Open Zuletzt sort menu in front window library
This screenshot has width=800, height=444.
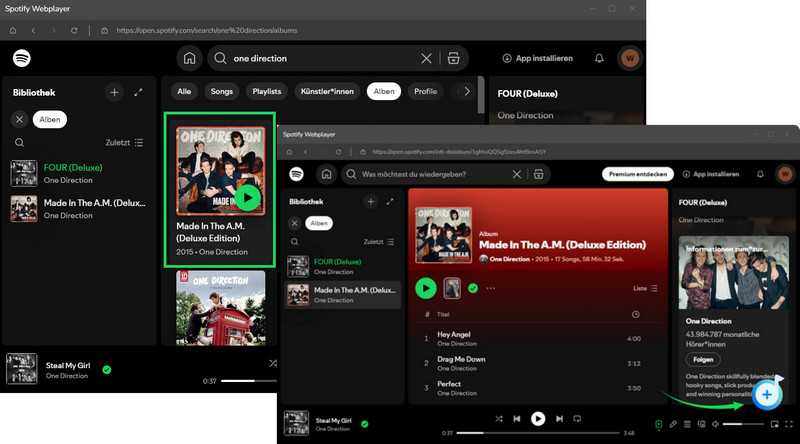click(379, 242)
